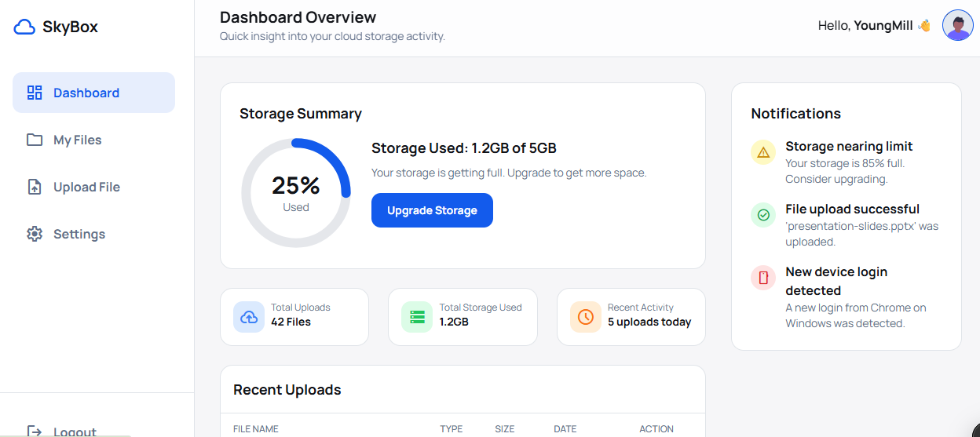Viewport: 980px width, 437px height.
Task: Click the Upload File sidebar icon
Action: coord(35,187)
